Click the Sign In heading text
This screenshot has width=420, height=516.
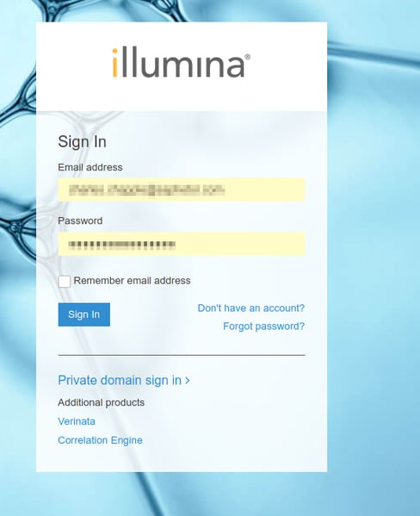tap(82, 142)
